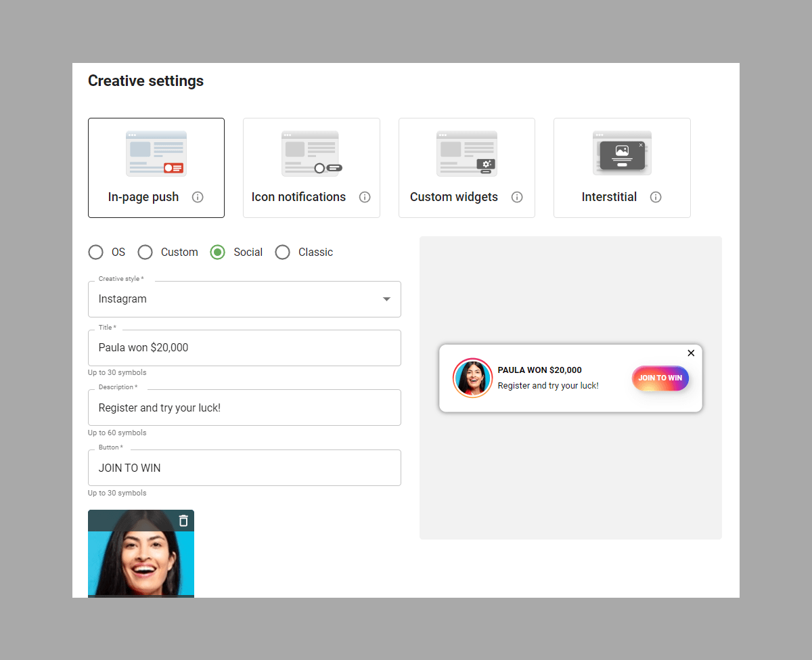
Task: Click the Title field with Paula won $20,000
Action: (244, 348)
